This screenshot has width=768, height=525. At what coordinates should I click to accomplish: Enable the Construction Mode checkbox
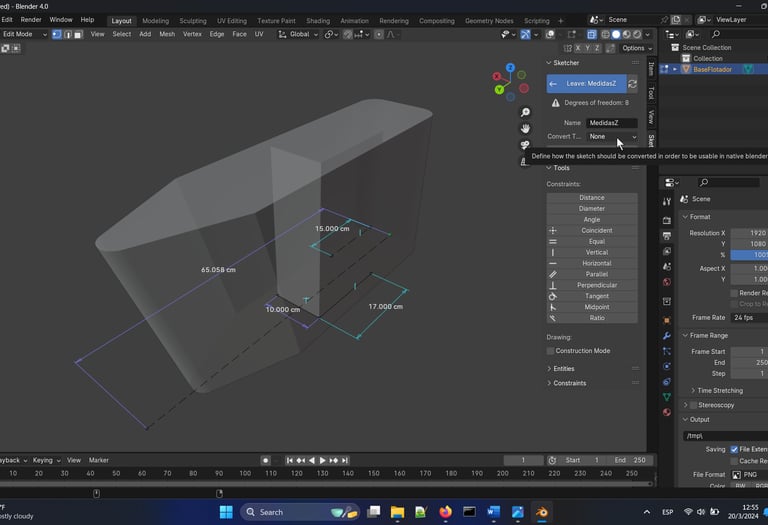[x=551, y=351]
